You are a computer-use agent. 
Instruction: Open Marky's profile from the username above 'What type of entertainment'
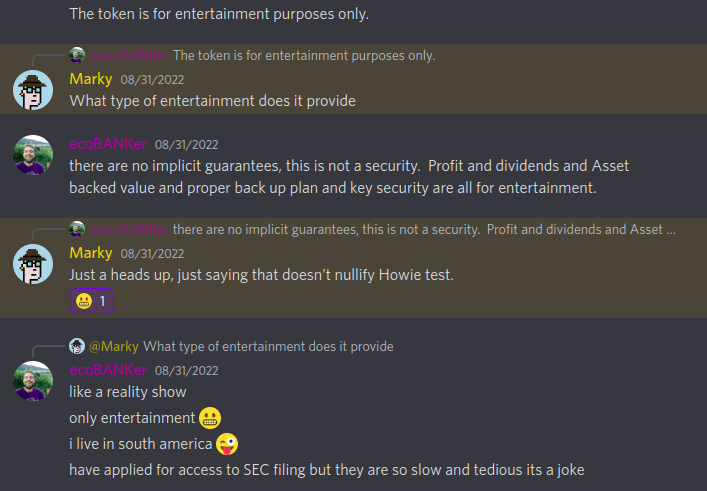(x=91, y=79)
